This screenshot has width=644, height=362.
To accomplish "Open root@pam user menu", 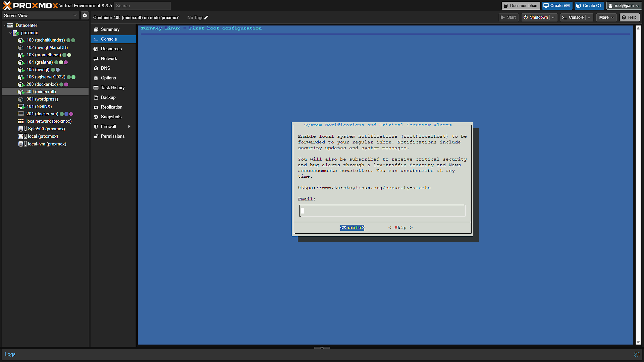I will click(624, 6).
